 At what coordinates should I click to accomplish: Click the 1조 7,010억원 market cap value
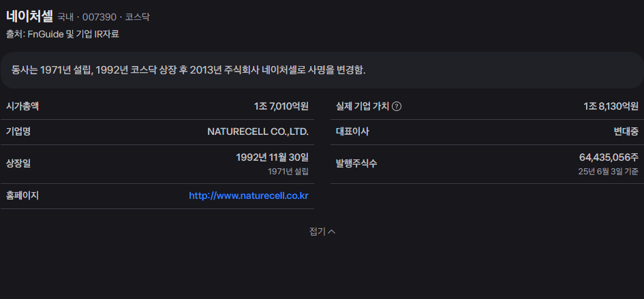[281, 106]
